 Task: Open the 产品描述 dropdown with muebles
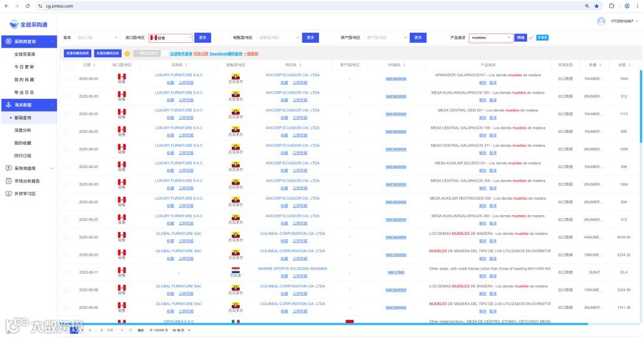point(491,38)
